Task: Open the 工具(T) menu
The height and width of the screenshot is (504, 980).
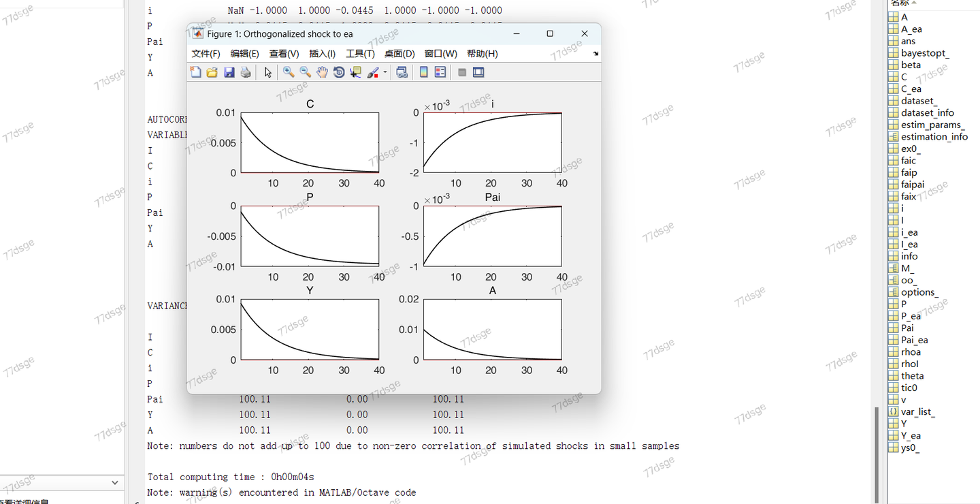Action: pyautogui.click(x=361, y=54)
